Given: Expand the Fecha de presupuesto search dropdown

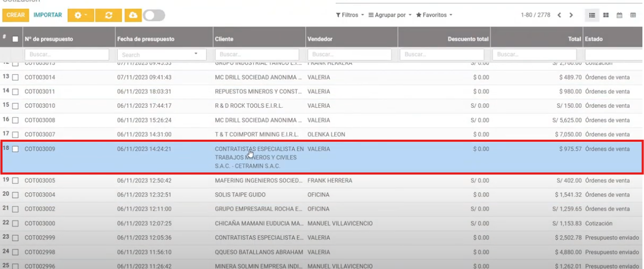Looking at the screenshot, I should click(197, 54).
